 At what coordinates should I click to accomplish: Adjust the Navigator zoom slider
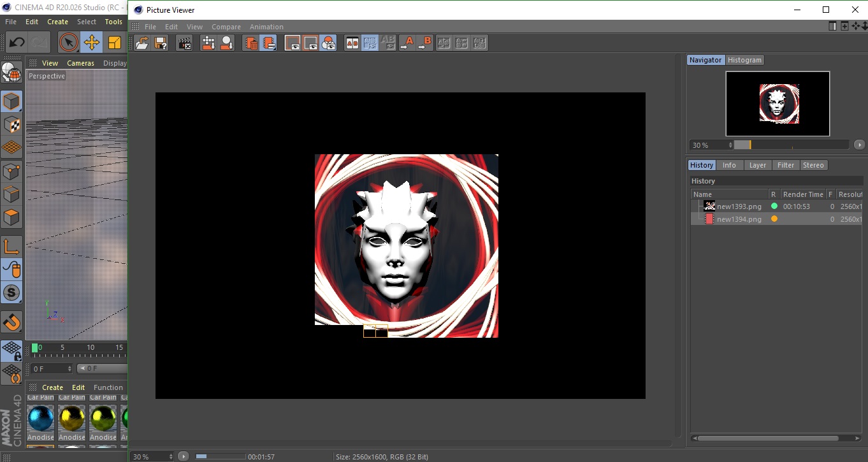click(792, 145)
